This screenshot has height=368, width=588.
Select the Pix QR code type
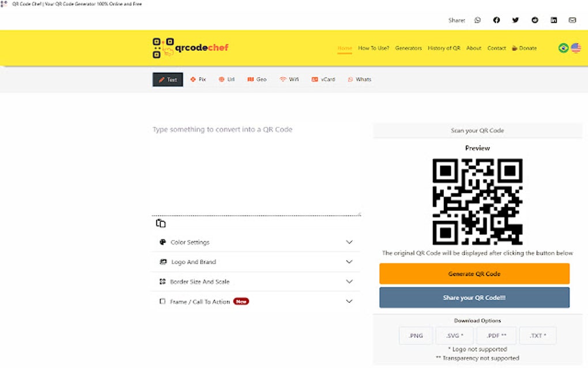pyautogui.click(x=198, y=80)
